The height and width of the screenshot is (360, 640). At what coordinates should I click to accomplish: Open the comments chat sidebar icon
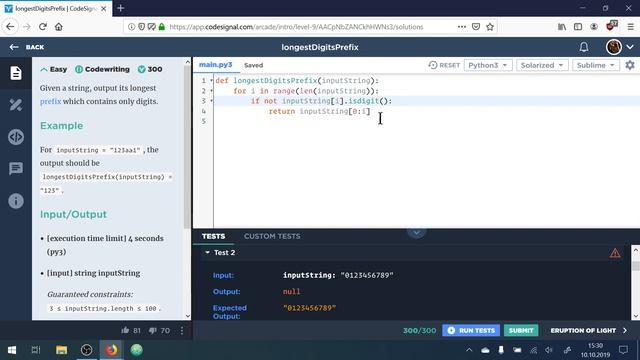point(16,168)
